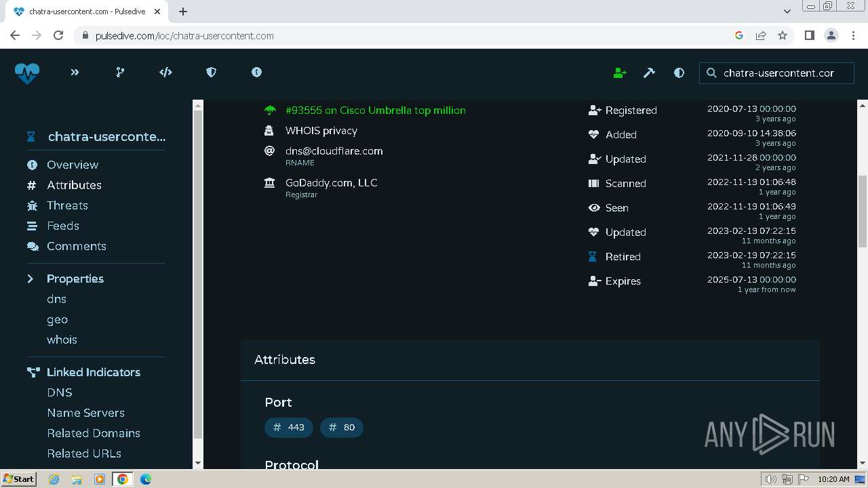Click the Threats bug icon in sidebar
The width and height of the screenshot is (868, 488).
[x=32, y=205]
